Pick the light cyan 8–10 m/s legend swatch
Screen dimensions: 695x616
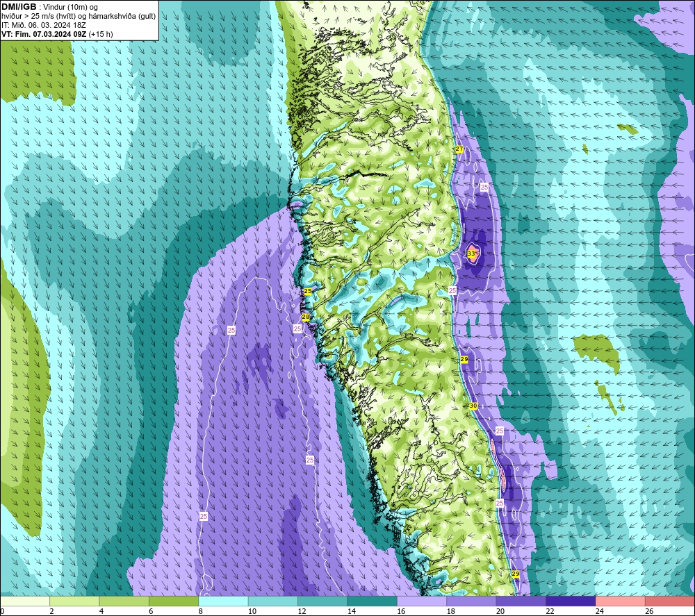click(x=223, y=601)
